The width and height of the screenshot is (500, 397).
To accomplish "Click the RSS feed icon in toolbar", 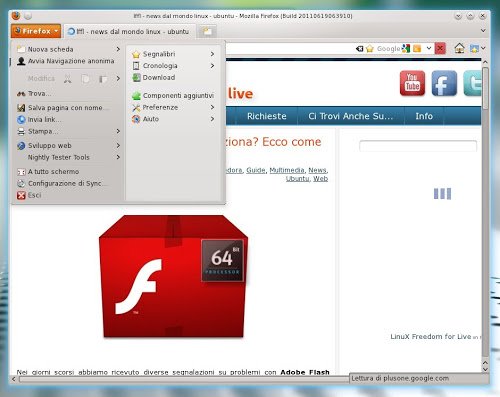I will click(417, 49).
